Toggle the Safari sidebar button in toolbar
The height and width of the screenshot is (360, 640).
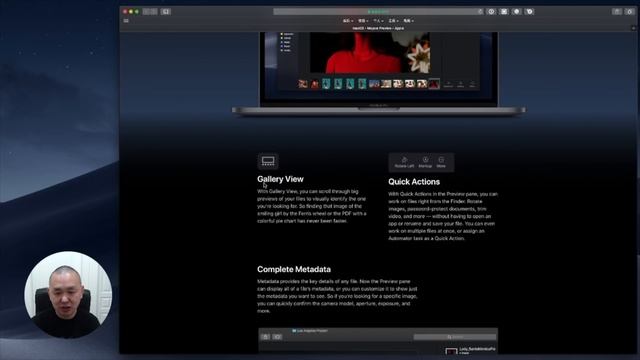(165, 12)
